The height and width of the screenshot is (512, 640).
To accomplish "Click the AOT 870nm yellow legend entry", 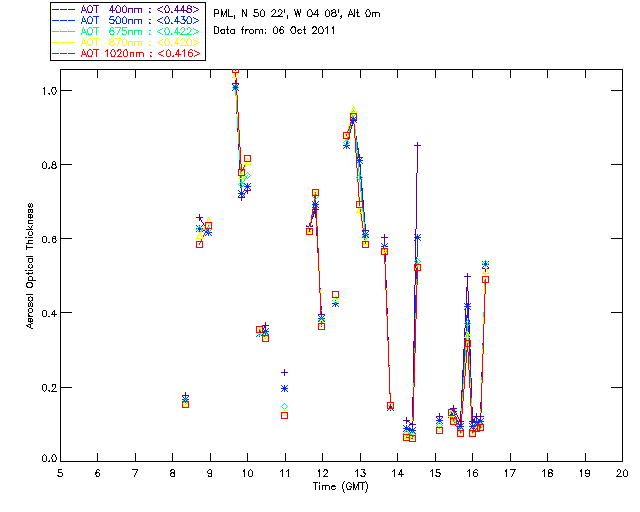I will click(126, 42).
